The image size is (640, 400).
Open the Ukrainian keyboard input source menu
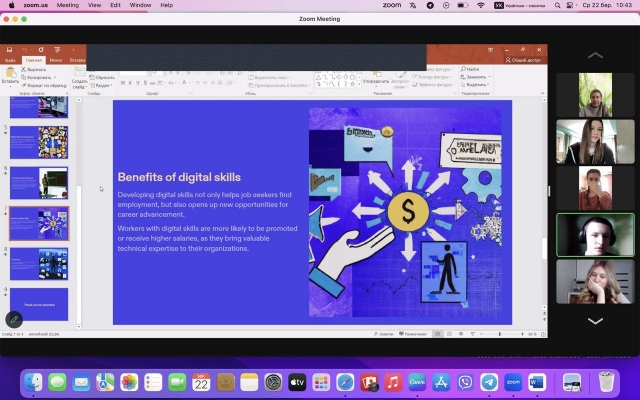pyautogui.click(x=521, y=5)
